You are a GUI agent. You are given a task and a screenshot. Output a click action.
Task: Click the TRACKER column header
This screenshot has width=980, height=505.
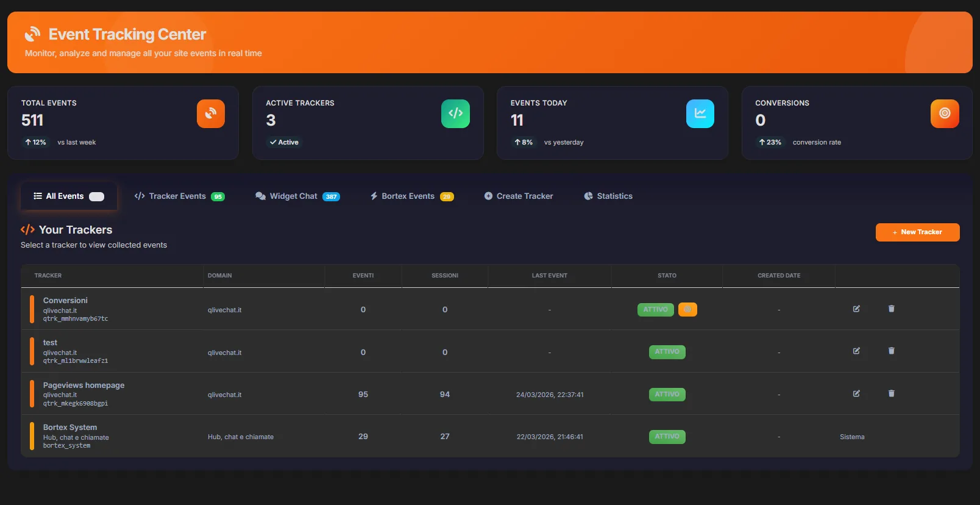click(x=48, y=276)
